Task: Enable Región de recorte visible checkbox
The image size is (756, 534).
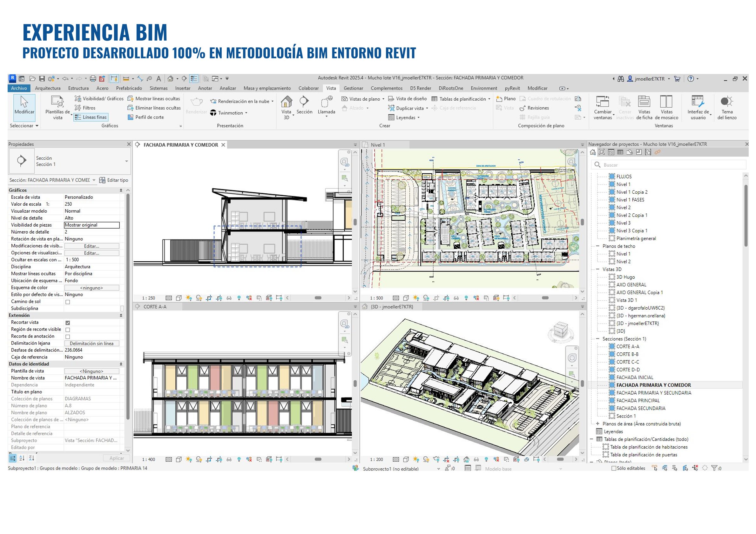Action: tap(67, 330)
